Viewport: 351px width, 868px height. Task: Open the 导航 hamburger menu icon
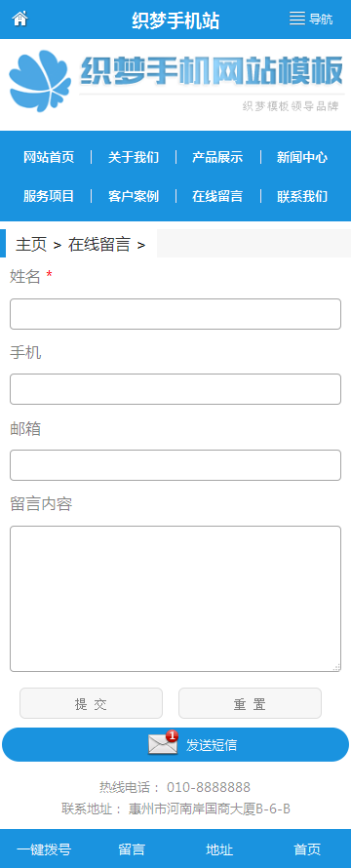[x=297, y=19]
